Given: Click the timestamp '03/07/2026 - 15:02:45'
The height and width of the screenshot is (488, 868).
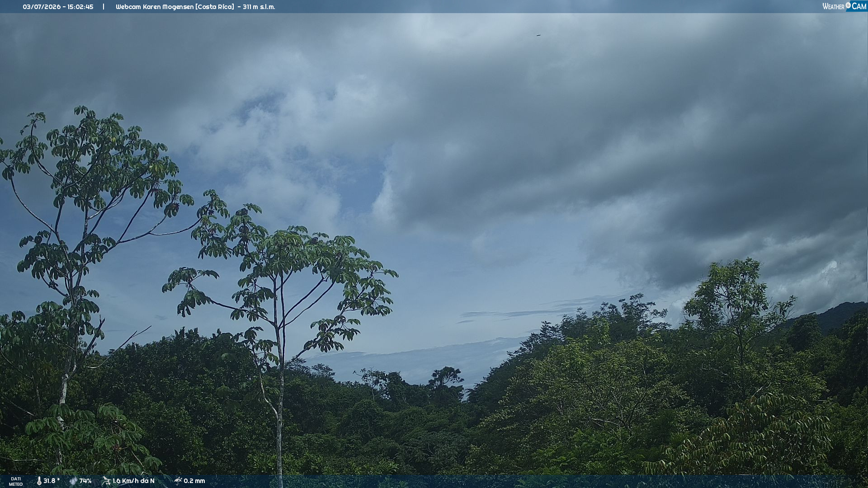Looking at the screenshot, I should 58,7.
